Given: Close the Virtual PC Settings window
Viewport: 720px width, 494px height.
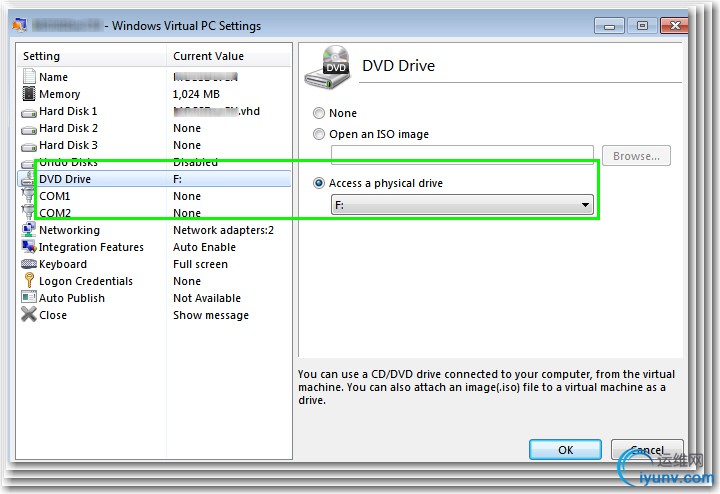Looking at the screenshot, I should pos(675,26).
